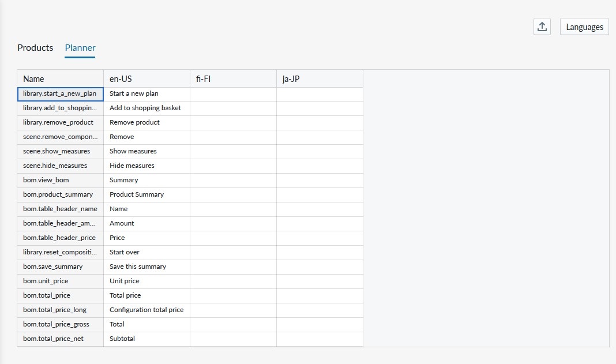616x364 pixels.
Task: Click the 'Save this summary' cell
Action: (x=147, y=267)
